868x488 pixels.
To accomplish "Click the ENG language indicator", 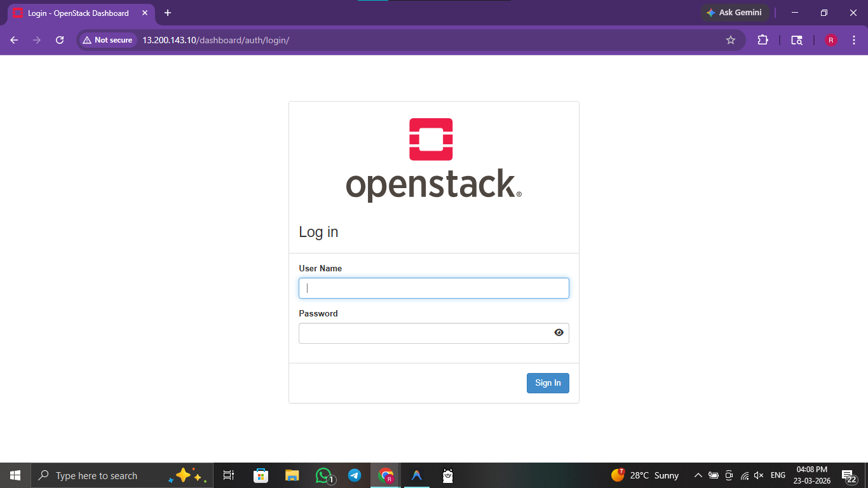I will tap(778, 475).
